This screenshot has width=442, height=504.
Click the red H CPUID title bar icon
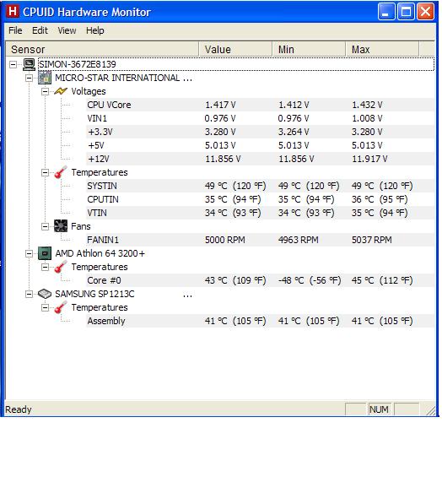click(x=13, y=12)
